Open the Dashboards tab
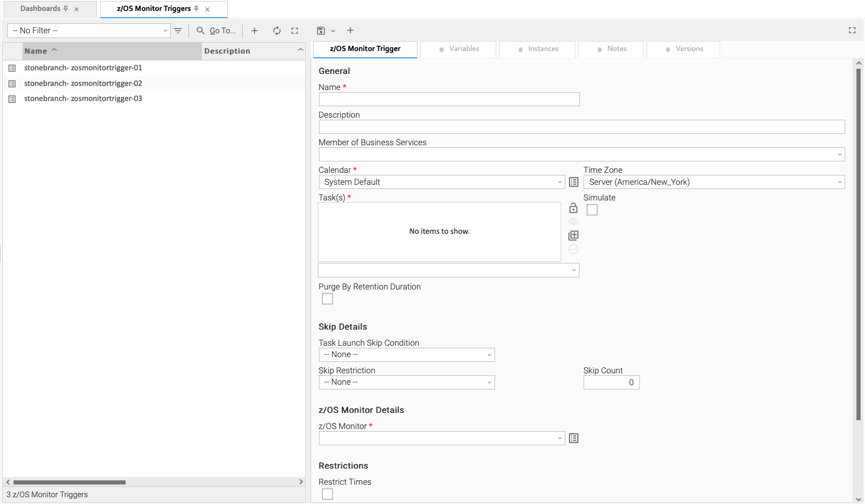 tap(41, 9)
